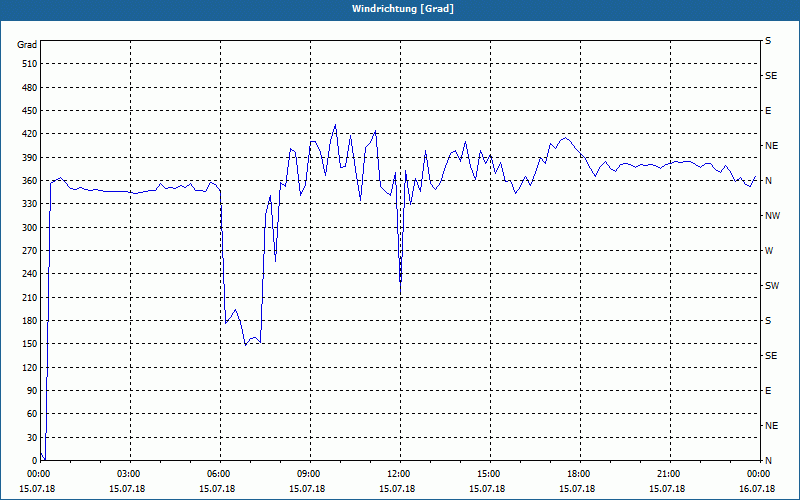The height and width of the screenshot is (500, 800).
Task: Click the '16.07.18' date label
Action: [x=757, y=489]
